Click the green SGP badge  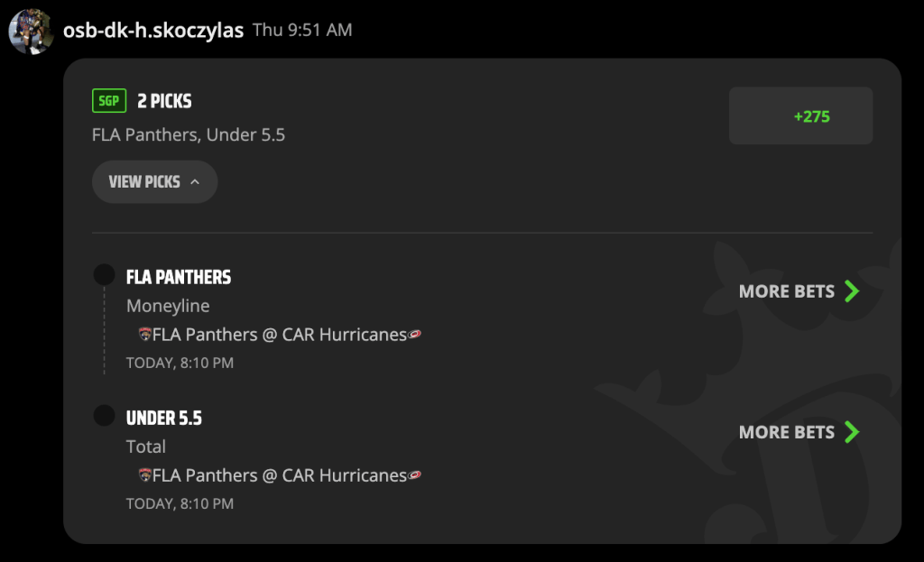109,101
